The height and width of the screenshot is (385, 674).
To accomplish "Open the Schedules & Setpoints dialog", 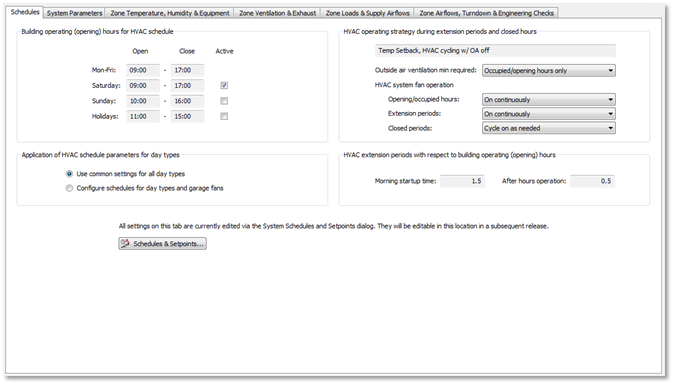I will click(x=162, y=244).
